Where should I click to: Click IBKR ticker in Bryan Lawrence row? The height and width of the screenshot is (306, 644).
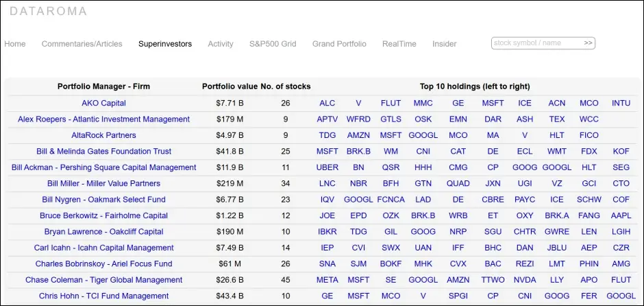327,231
